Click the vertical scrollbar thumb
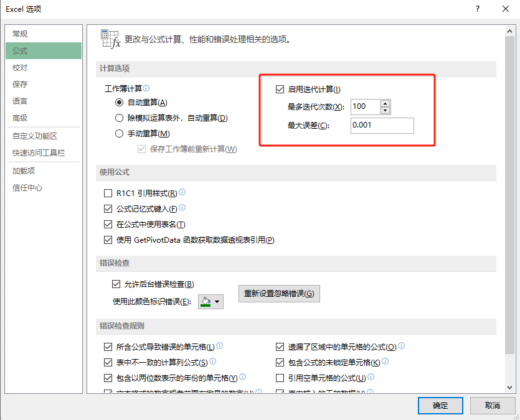The image size is (520, 420). [x=509, y=195]
